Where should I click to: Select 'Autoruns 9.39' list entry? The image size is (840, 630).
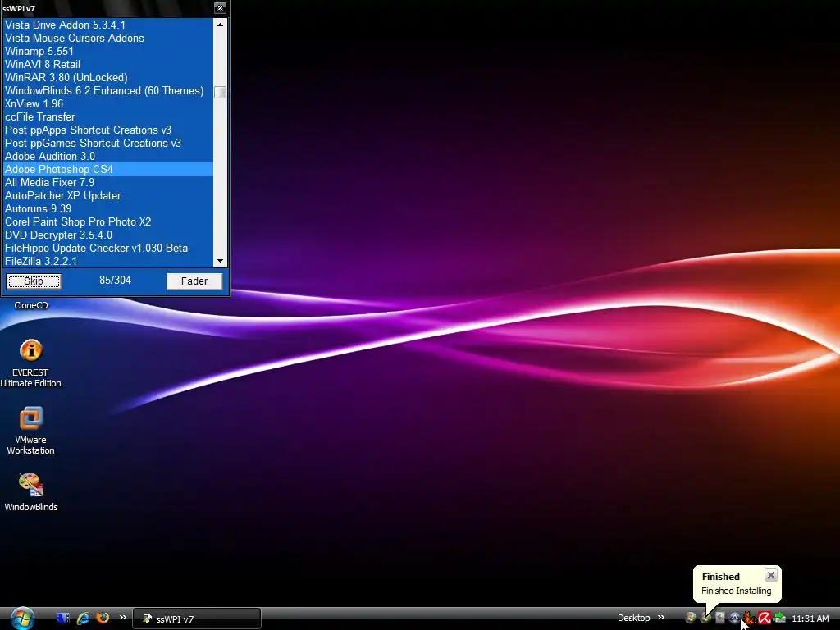coord(107,208)
